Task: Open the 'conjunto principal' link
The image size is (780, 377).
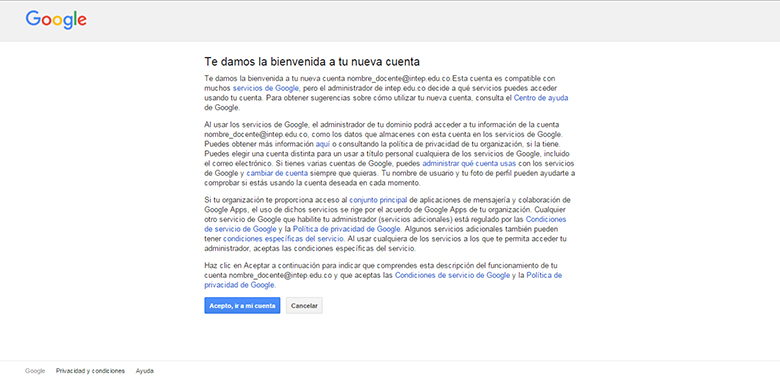Action: click(x=378, y=200)
